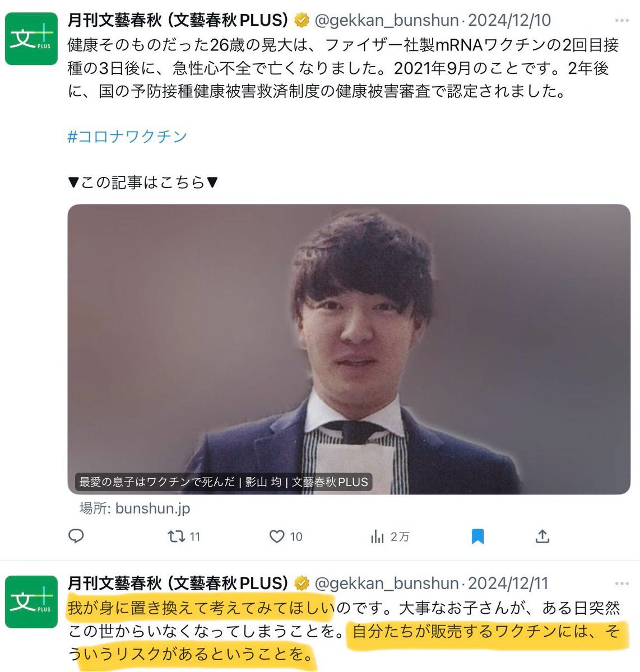The image size is (640, 672).
Task: Open reply on the first tweet
Action: (76, 536)
